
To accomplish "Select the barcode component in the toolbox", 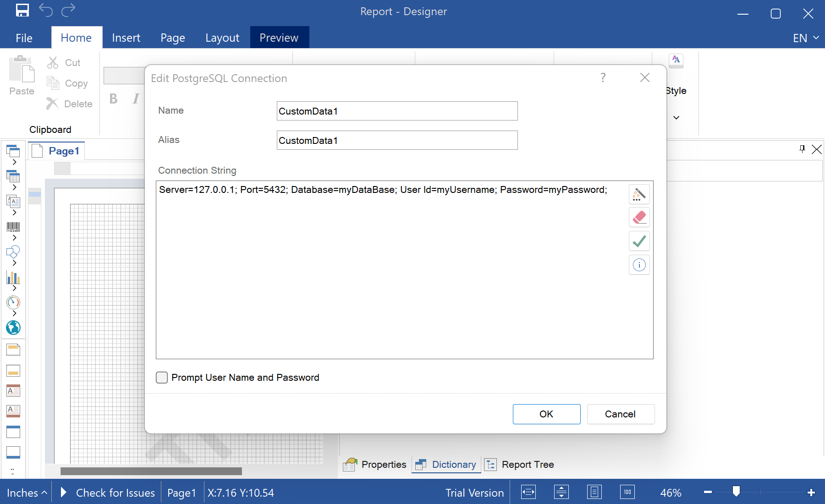I will 13,227.
